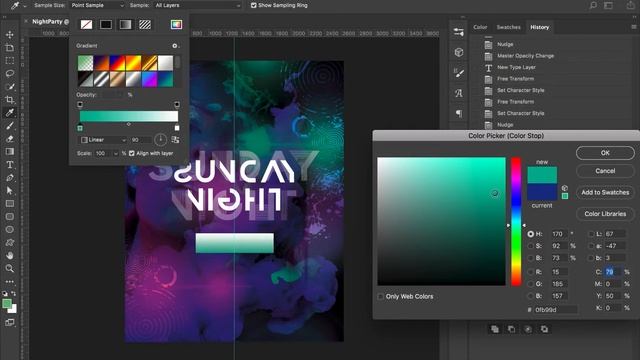Select the Pen tool

10,178
